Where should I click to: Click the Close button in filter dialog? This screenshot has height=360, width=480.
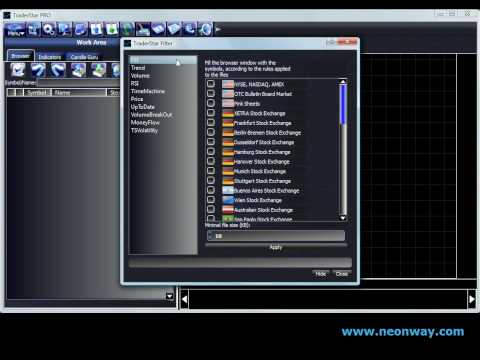[342, 274]
